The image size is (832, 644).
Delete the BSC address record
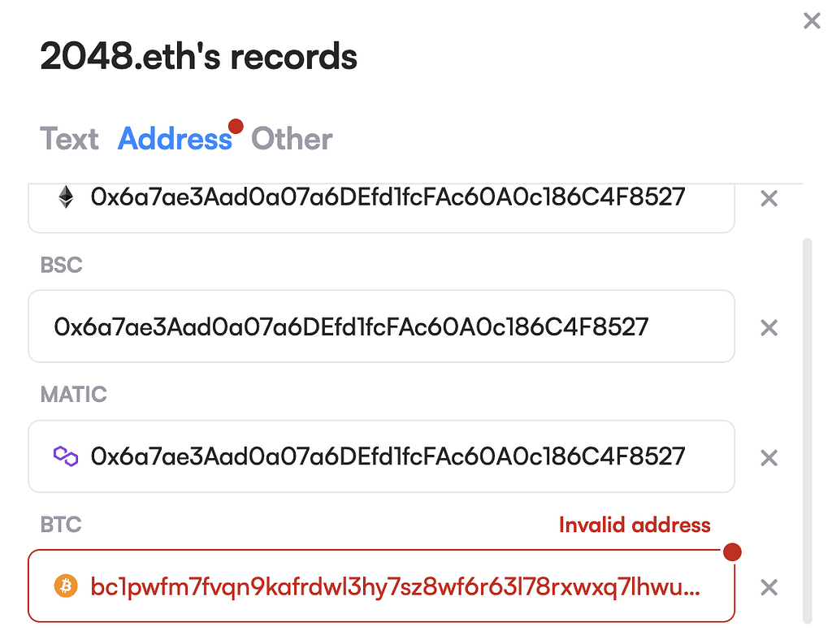[769, 327]
